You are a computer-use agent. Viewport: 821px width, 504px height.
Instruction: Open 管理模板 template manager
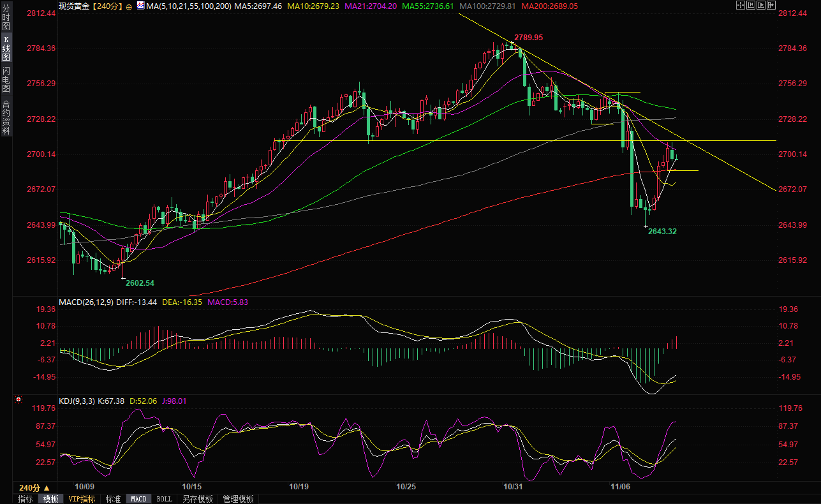point(238,499)
